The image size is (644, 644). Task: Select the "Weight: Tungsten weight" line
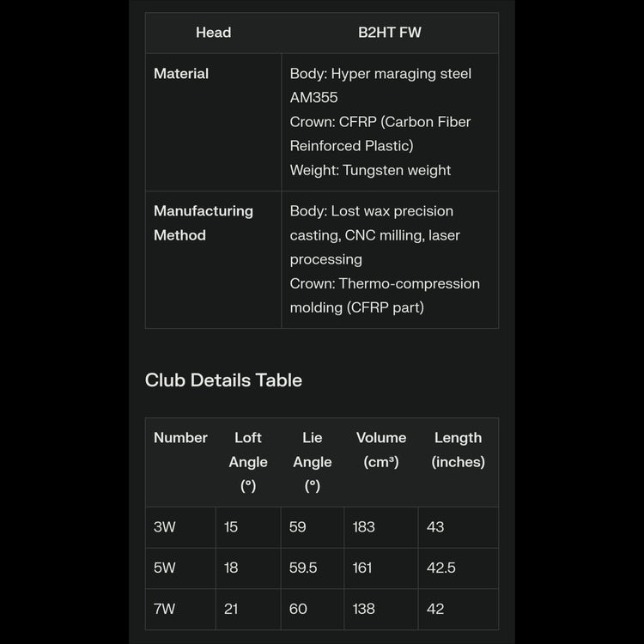[370, 170]
